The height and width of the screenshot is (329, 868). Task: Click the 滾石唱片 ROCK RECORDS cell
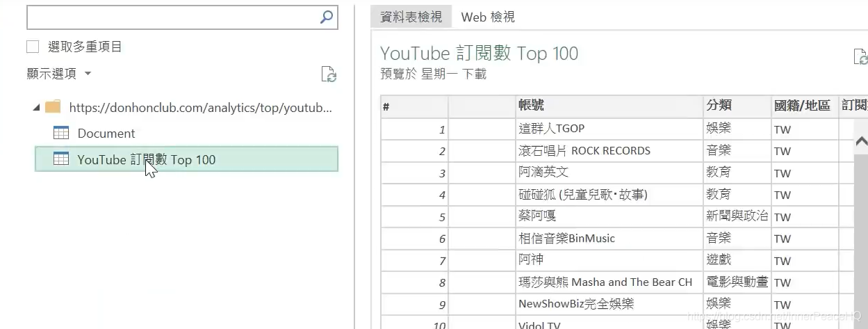[x=609, y=151]
